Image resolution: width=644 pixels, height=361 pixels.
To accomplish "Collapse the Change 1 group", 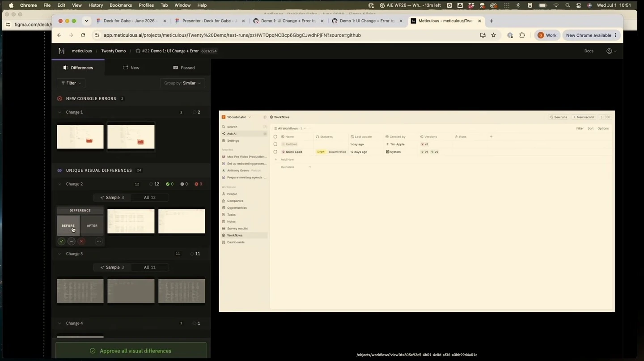I will point(59,112).
